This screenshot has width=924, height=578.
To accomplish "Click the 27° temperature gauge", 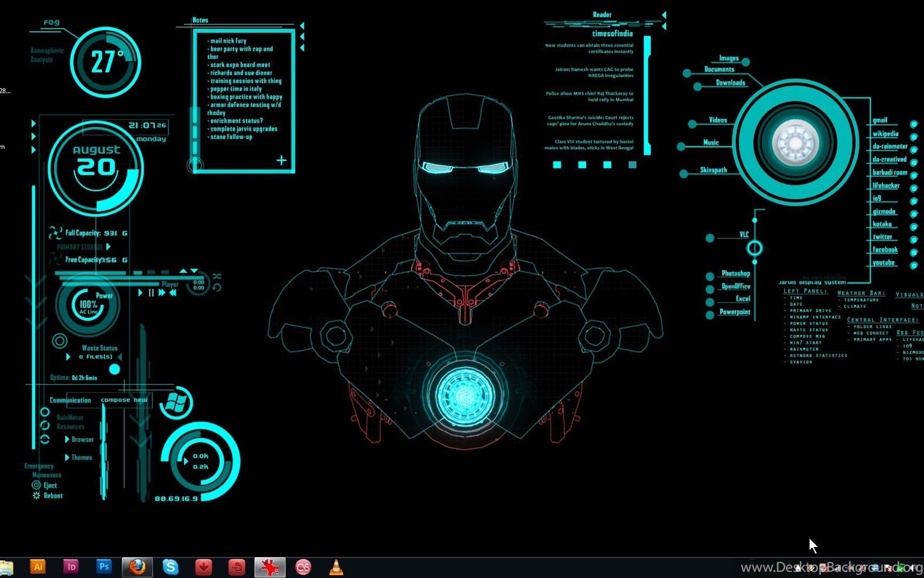I will click(106, 62).
